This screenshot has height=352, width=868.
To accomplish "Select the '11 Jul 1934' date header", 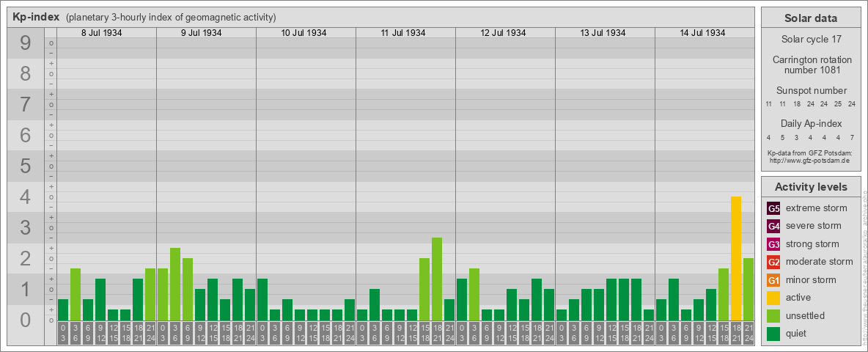I will click(403, 33).
